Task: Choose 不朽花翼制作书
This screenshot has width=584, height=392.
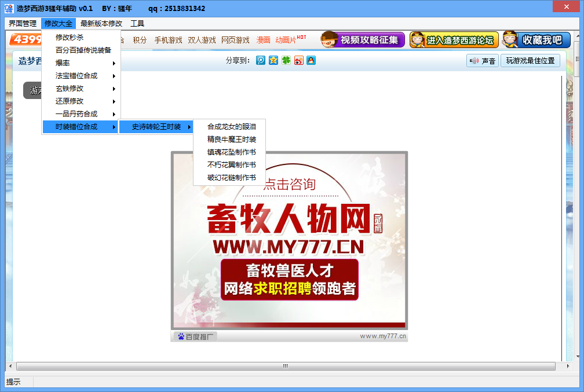Action: [230, 164]
